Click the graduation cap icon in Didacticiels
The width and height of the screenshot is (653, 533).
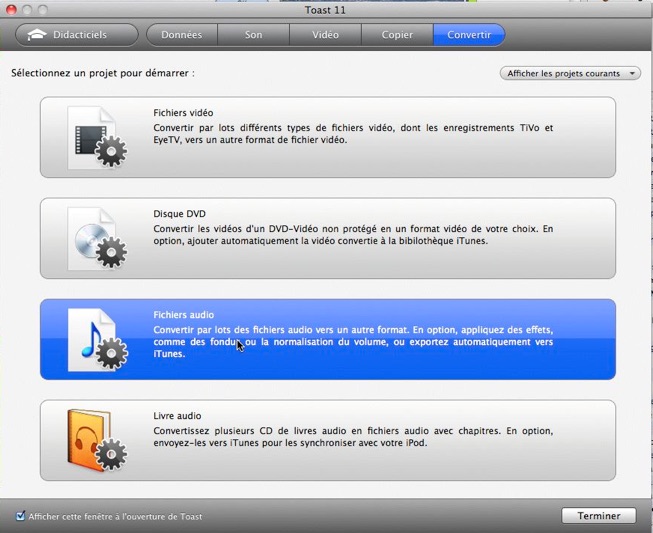pos(37,35)
